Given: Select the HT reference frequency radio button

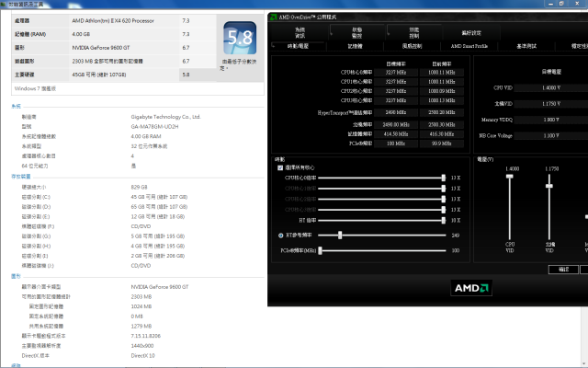Looking at the screenshot, I should (x=280, y=236).
